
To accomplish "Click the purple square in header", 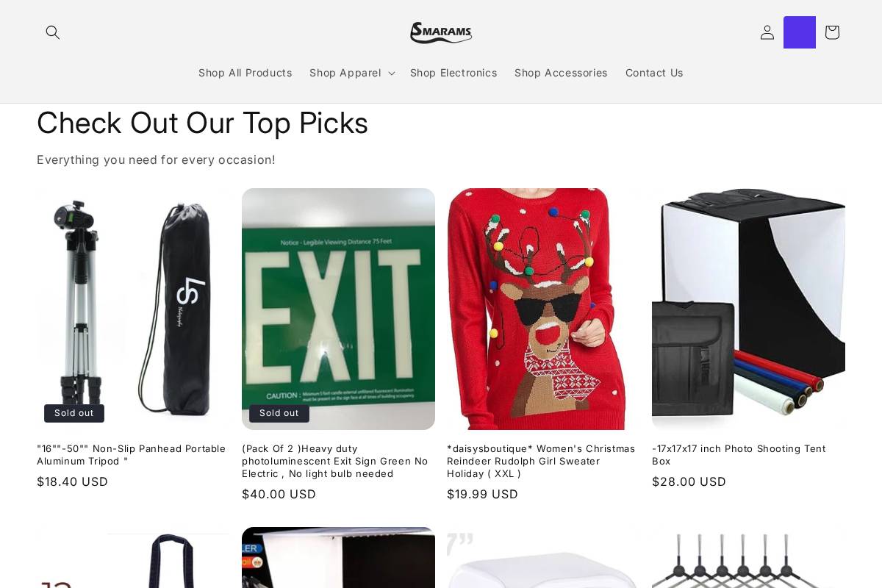I will [800, 32].
